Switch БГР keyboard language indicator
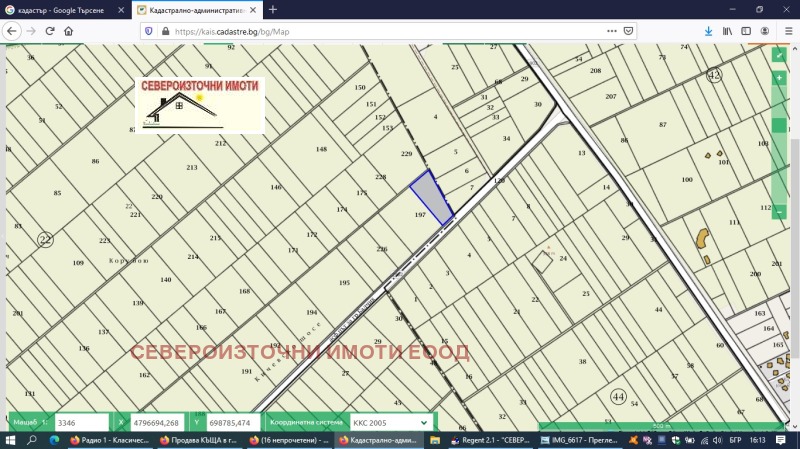This screenshot has height=449, width=800. point(735,440)
